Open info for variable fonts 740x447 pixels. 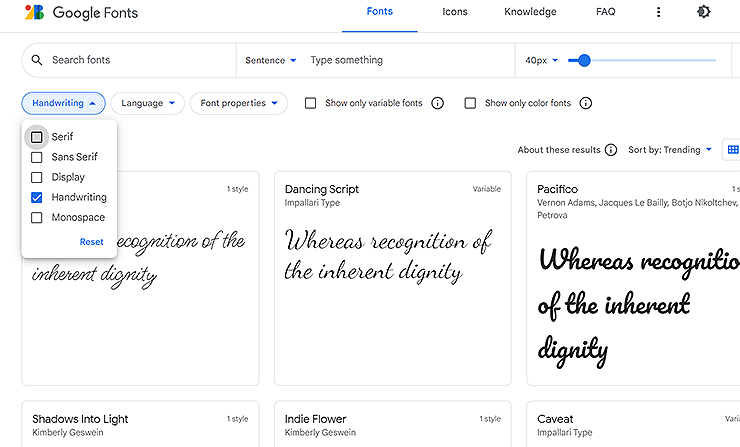(437, 103)
